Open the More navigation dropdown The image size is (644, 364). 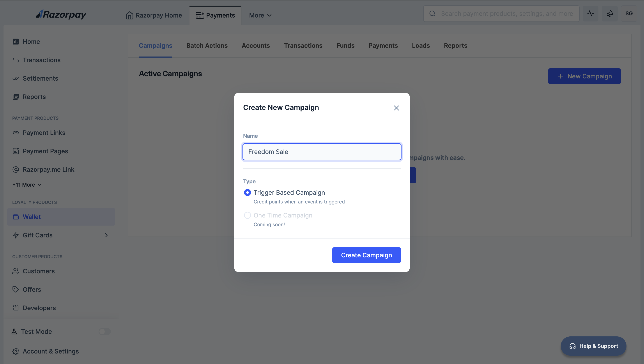pos(260,15)
